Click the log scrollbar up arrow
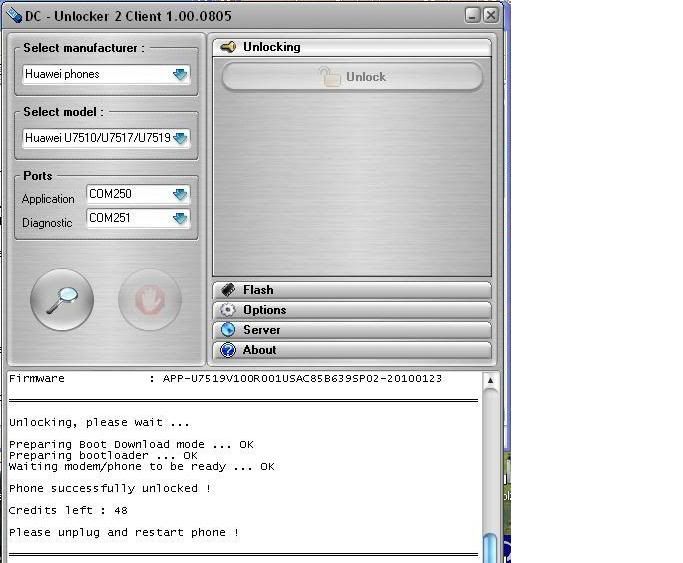The width and height of the screenshot is (683, 563). [x=490, y=381]
